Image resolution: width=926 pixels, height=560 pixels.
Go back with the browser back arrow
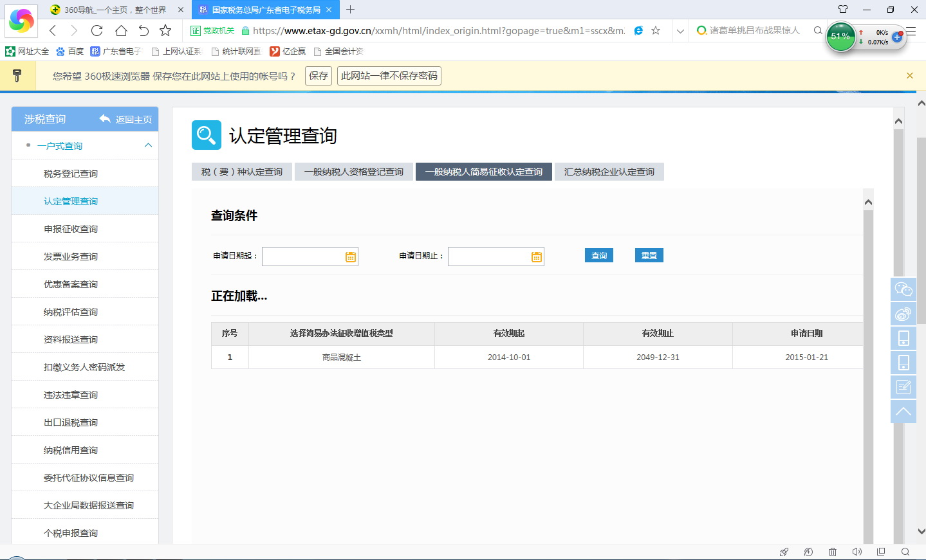53,30
